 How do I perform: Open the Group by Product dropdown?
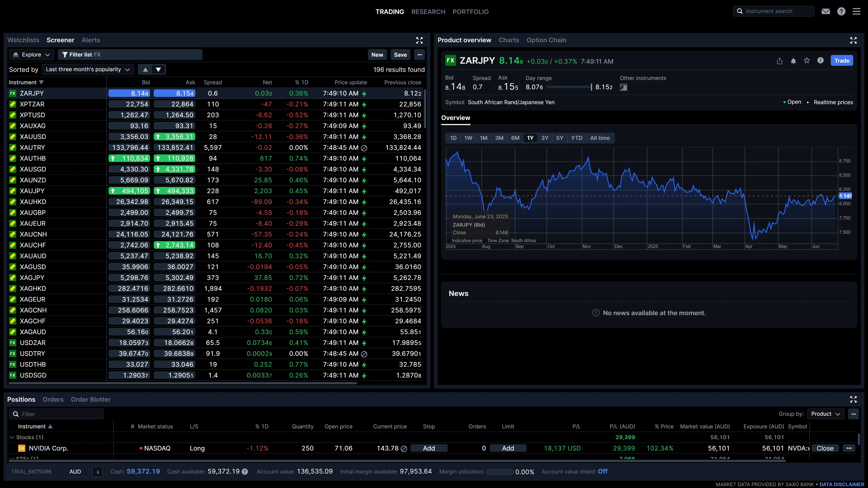pos(826,414)
